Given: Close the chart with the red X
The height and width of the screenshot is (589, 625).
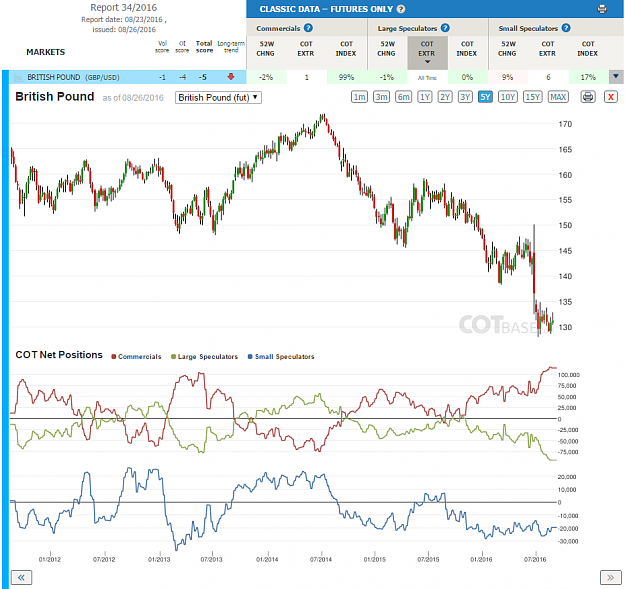Looking at the screenshot, I should tap(611, 97).
